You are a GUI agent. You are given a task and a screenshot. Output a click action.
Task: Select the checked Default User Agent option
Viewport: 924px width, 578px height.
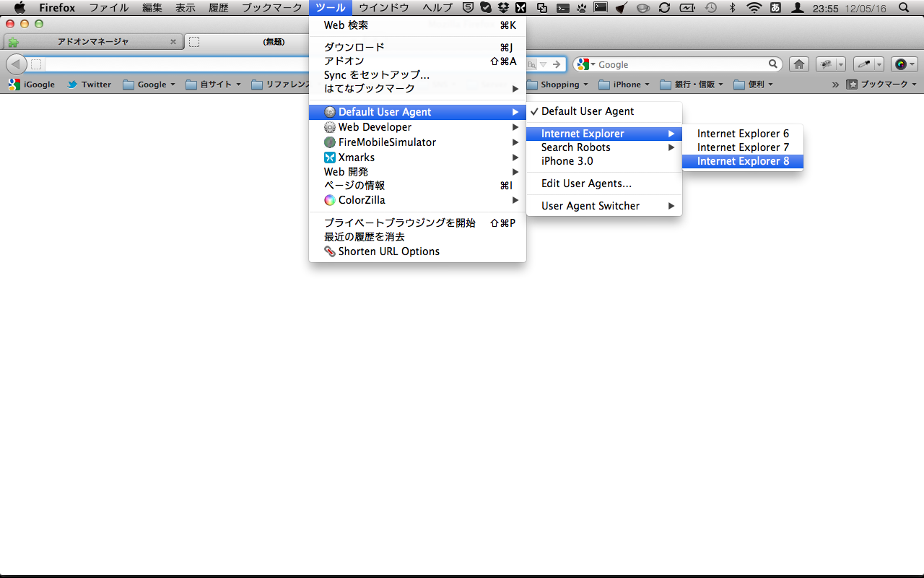587,111
